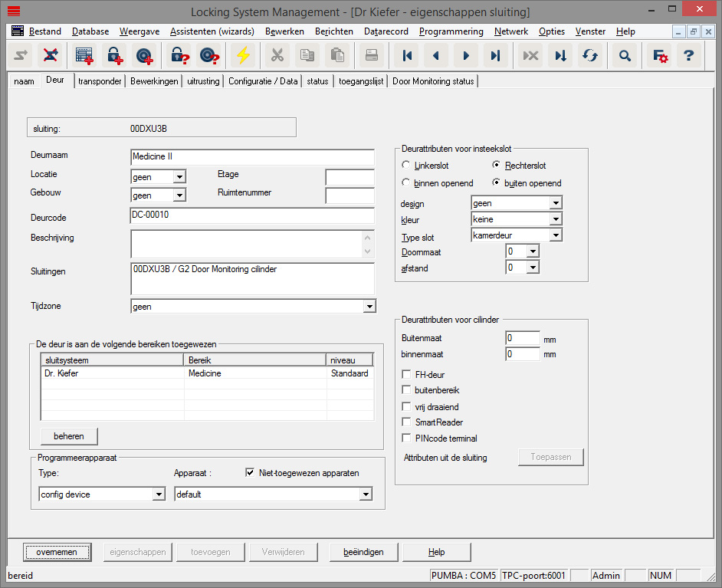722x588 pixels.
Task: Click the magnifying glass search icon
Action: [625, 55]
